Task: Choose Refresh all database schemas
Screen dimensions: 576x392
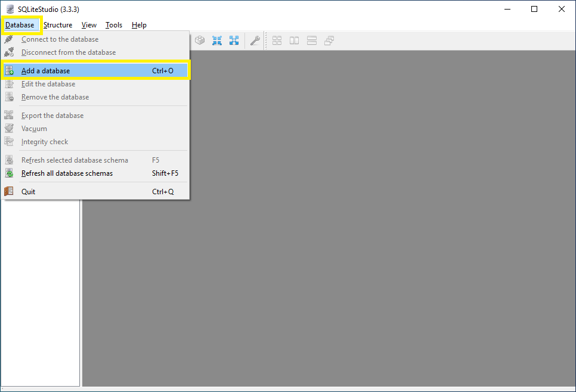Action: 95,173
